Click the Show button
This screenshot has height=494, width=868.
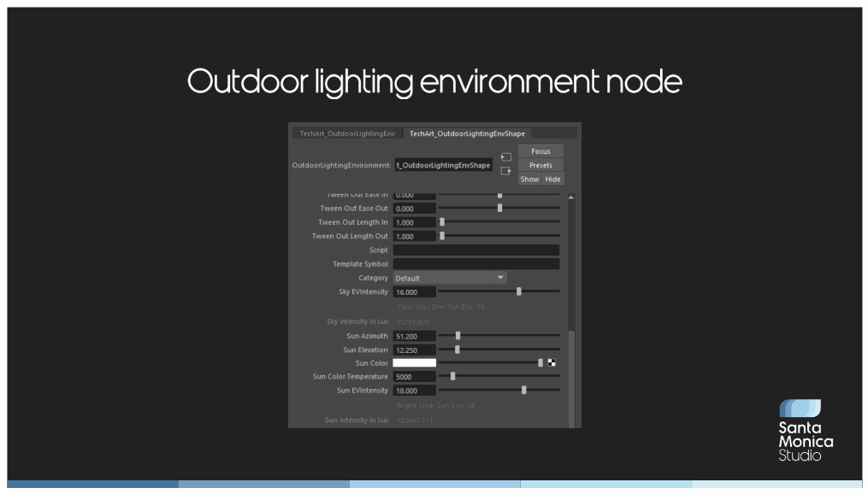[529, 179]
